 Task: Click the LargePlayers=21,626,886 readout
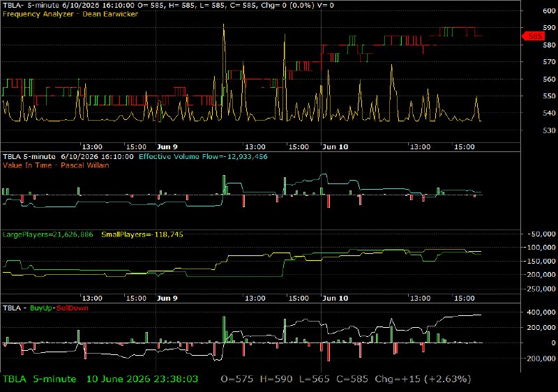(47, 234)
